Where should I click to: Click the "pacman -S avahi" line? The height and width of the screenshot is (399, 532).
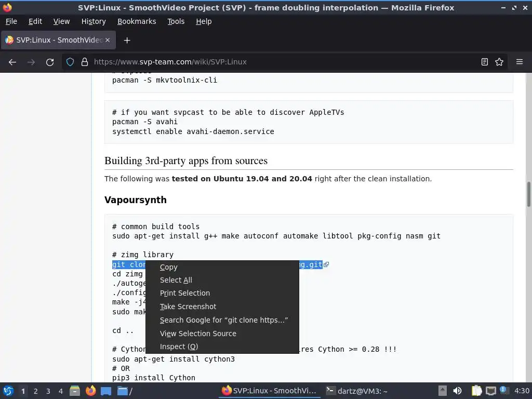tap(145, 122)
